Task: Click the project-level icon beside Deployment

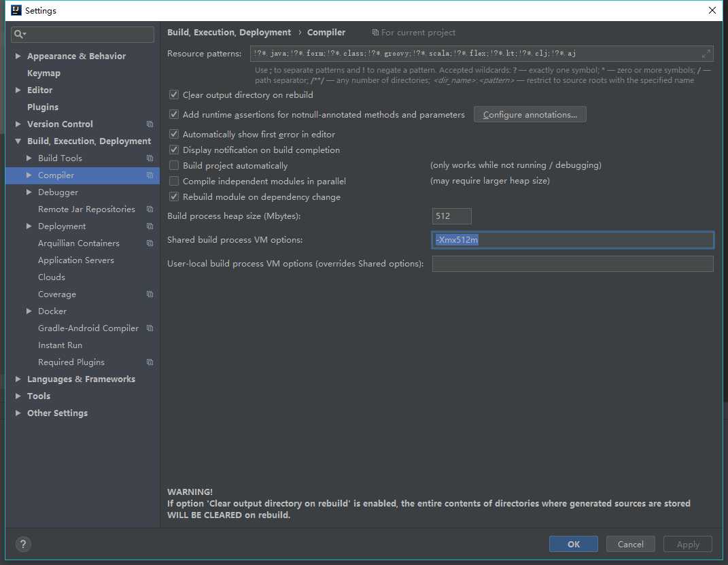Action: [150, 226]
